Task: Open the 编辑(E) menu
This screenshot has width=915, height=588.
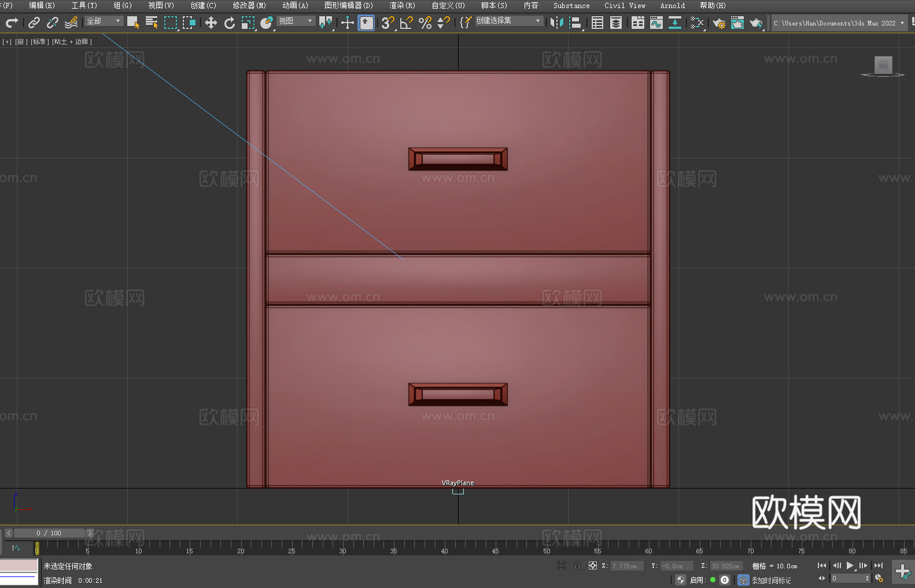Action: click(42, 5)
